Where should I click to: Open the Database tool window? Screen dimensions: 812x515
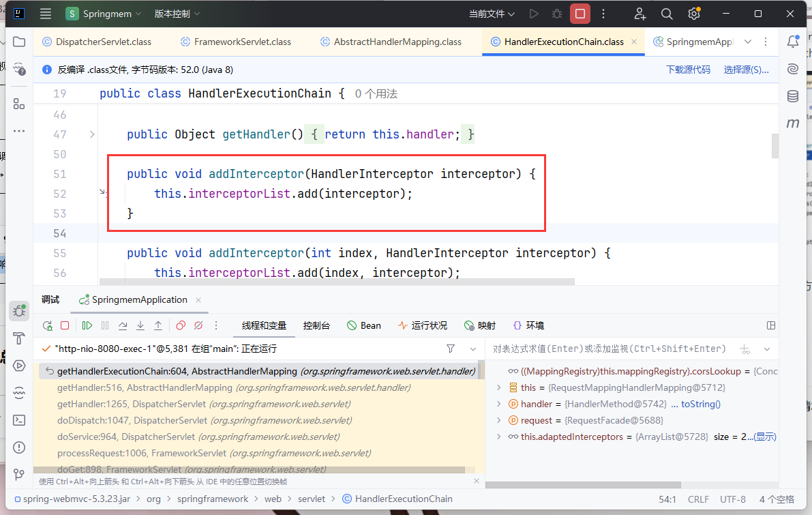pos(793,96)
